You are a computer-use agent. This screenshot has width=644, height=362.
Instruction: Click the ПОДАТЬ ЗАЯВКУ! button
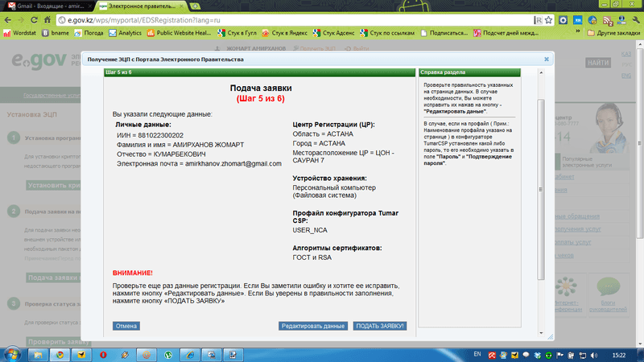pos(380,326)
